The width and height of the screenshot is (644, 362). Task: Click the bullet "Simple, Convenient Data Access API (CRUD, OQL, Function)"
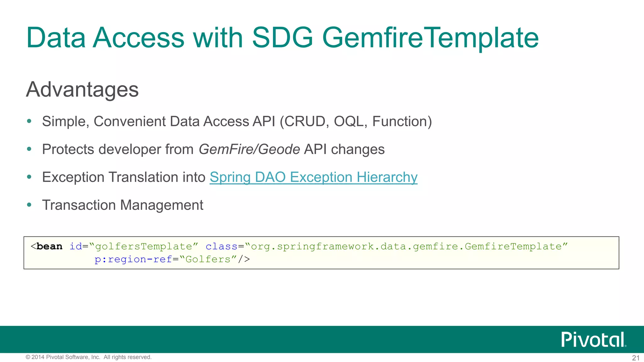(237, 122)
